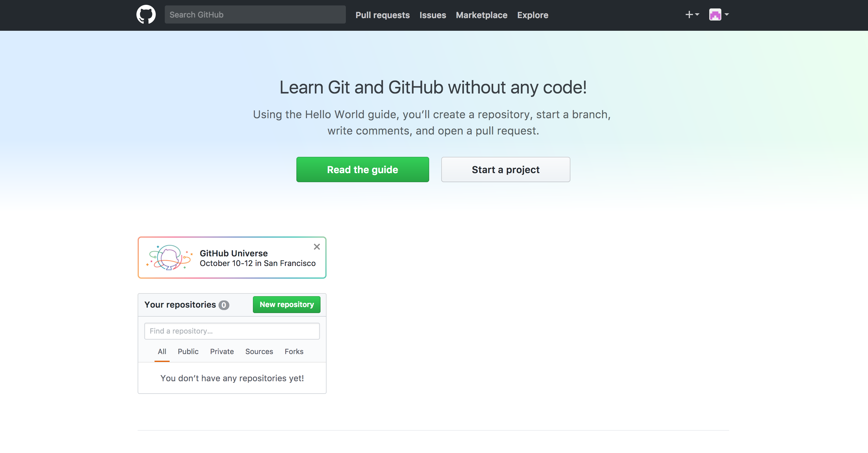Open the user avatar profile menu

pyautogui.click(x=719, y=14)
